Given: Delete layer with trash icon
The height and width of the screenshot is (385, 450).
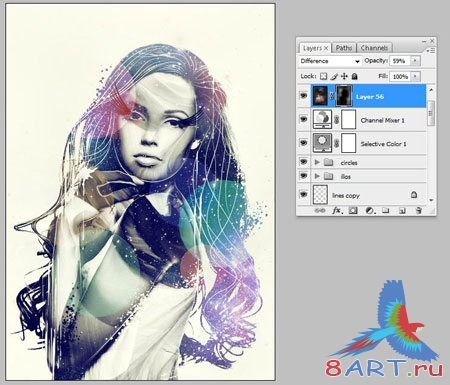Looking at the screenshot, I should [x=419, y=211].
